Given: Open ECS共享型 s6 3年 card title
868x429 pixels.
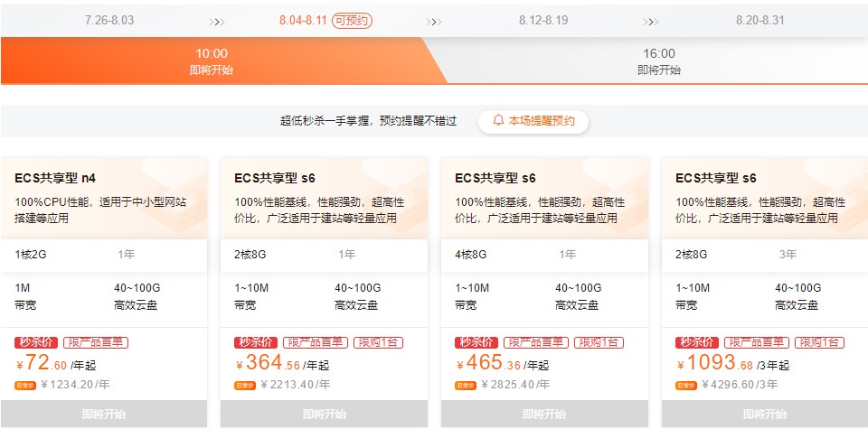Looking at the screenshot, I should 716,178.
